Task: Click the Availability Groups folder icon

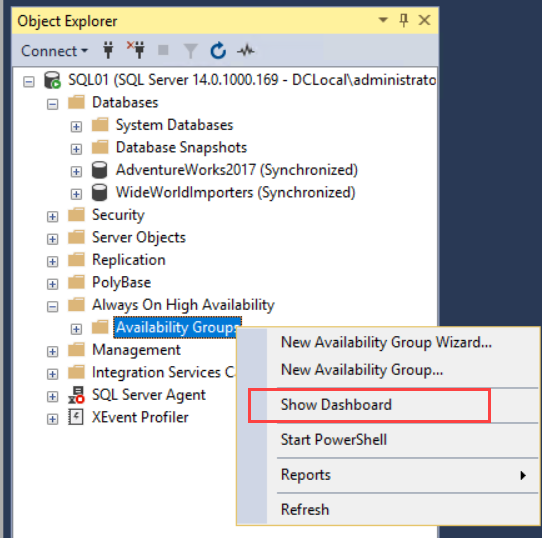Action: pyautogui.click(x=100, y=327)
